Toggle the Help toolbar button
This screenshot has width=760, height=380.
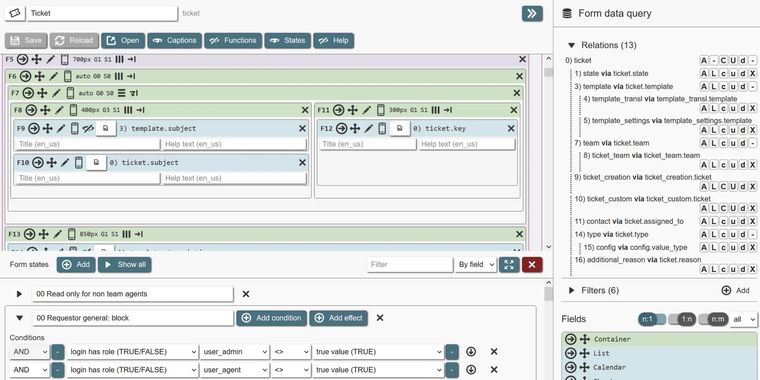[x=334, y=41]
